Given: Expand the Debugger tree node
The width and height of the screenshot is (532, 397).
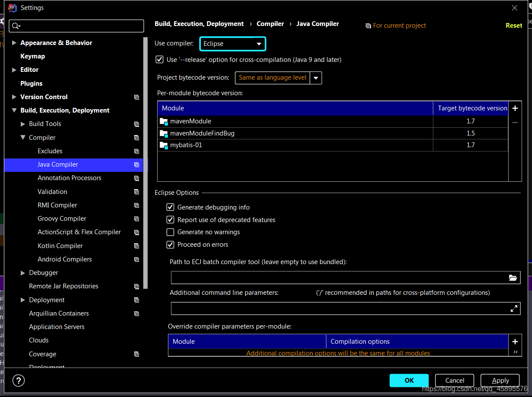Looking at the screenshot, I should point(23,273).
